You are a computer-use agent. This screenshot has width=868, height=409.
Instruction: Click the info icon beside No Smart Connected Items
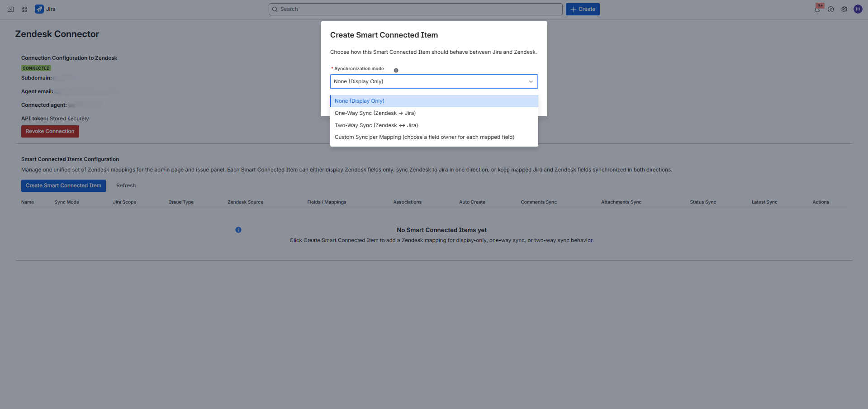coord(238,230)
